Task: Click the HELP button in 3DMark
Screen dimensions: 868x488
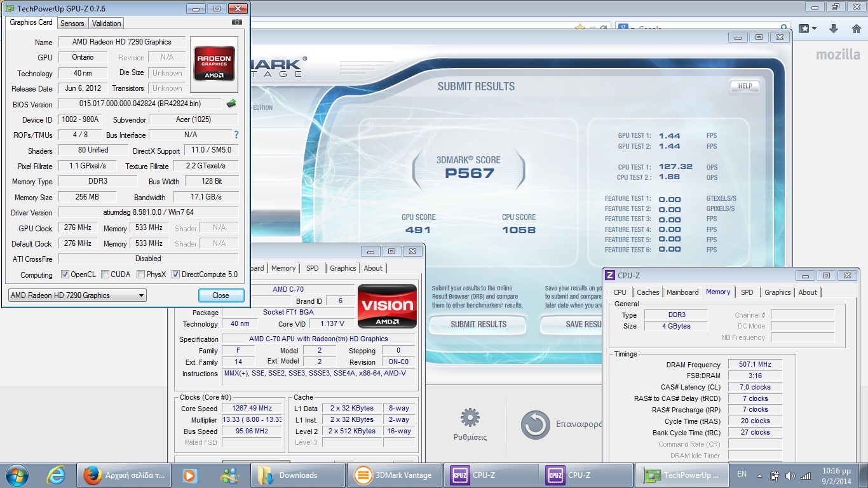Action: (x=745, y=86)
